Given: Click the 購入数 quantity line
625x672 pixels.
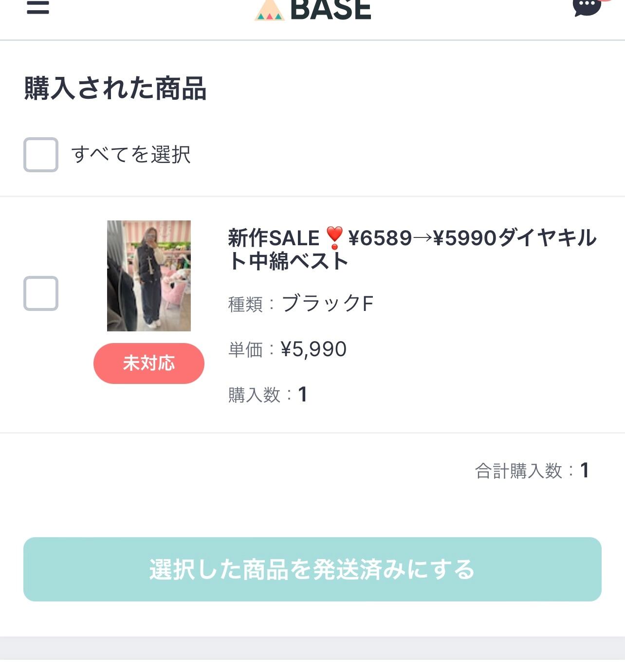Looking at the screenshot, I should (268, 395).
